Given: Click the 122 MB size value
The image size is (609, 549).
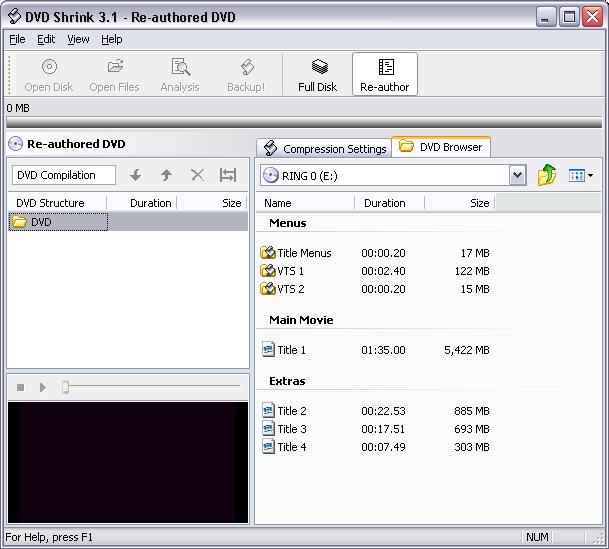Looking at the screenshot, I should 472,271.
